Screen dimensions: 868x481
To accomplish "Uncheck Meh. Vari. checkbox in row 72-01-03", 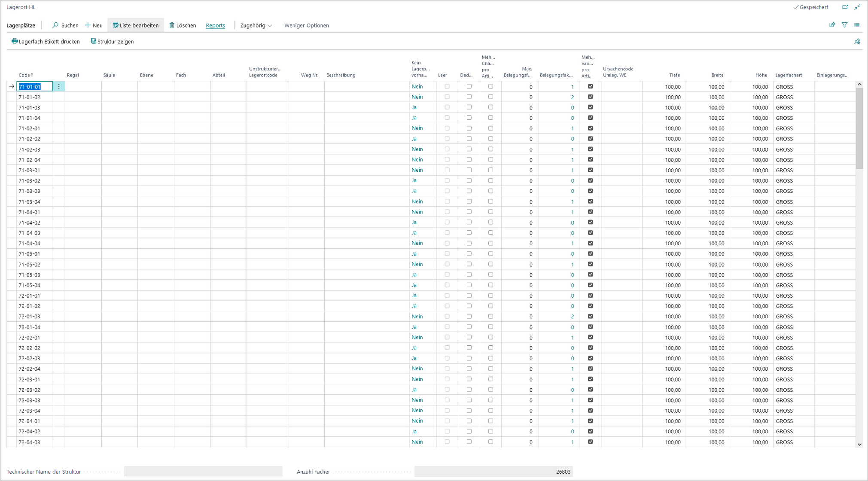I will 591,316.
